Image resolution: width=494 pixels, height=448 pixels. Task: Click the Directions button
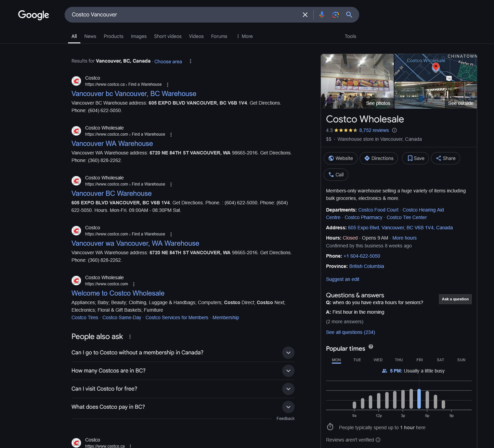click(379, 158)
